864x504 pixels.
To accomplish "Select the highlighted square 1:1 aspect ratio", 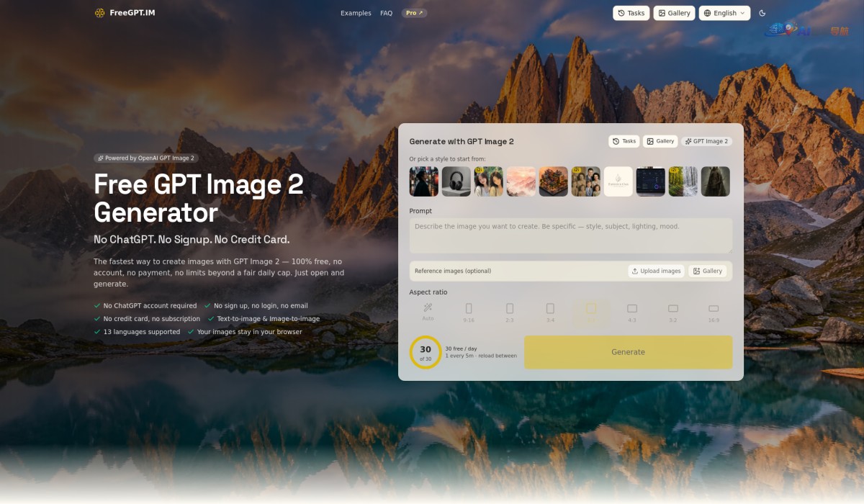I will tap(591, 312).
